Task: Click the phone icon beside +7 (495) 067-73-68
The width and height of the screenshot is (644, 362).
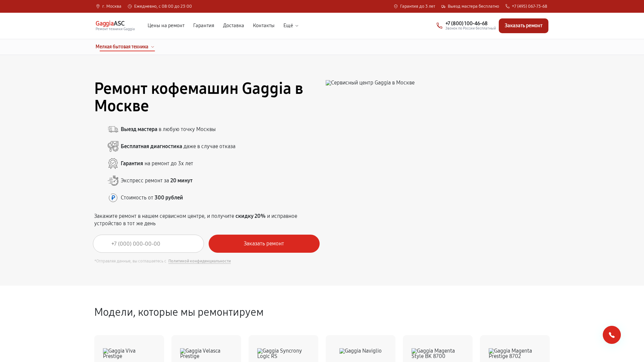Action: coord(507,6)
